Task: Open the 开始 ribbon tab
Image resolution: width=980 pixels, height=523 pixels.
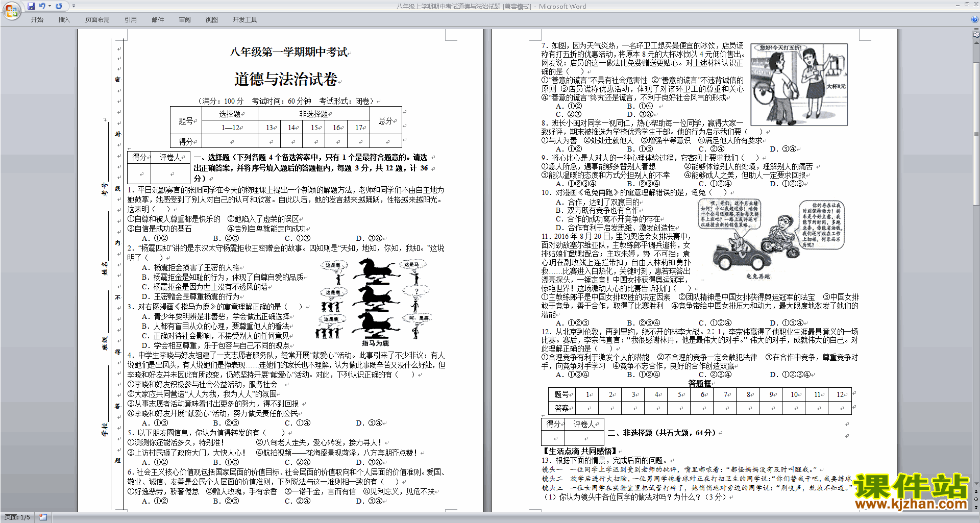Action: coord(37,20)
